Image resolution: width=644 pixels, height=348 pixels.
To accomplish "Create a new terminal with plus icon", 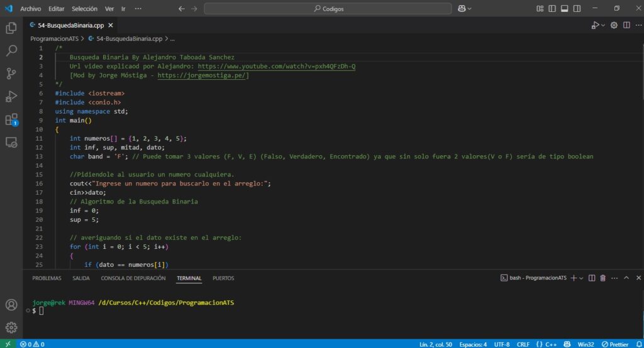I will pos(574,278).
